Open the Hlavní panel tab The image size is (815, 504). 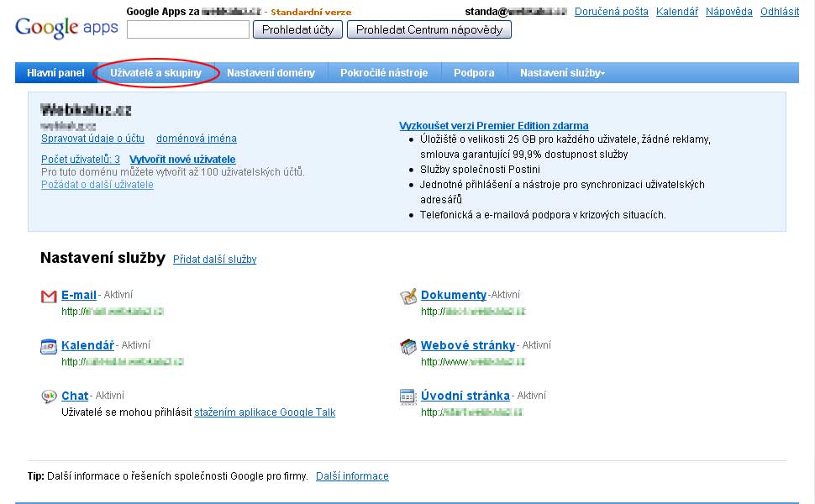pos(55,73)
